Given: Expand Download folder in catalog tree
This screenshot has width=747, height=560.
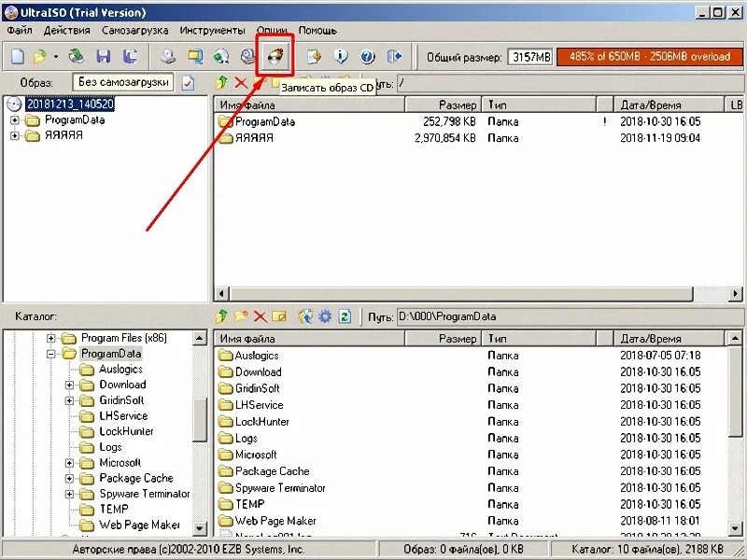Looking at the screenshot, I should 69,385.
